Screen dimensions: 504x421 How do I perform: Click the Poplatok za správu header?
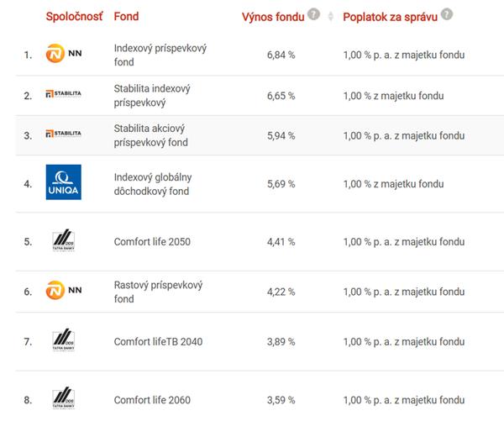point(390,16)
